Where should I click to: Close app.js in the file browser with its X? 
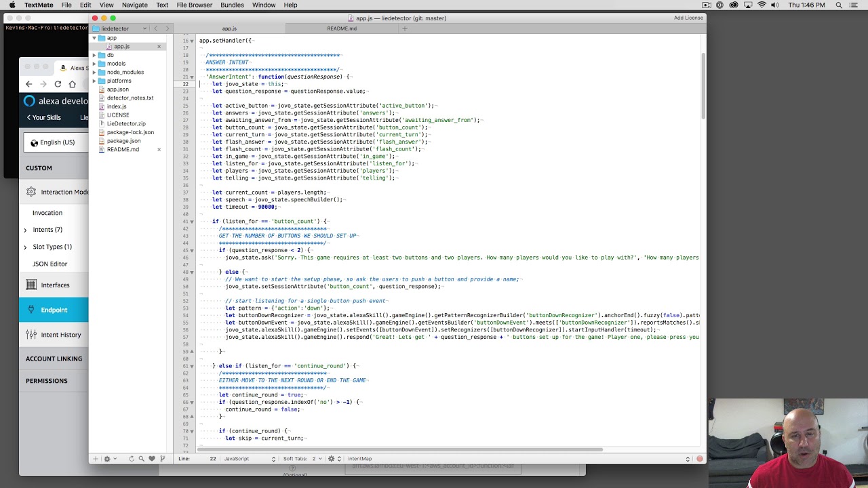click(x=159, y=47)
